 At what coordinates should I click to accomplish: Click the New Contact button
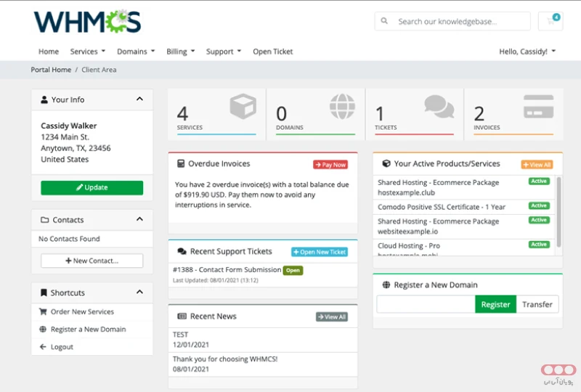[x=92, y=261]
